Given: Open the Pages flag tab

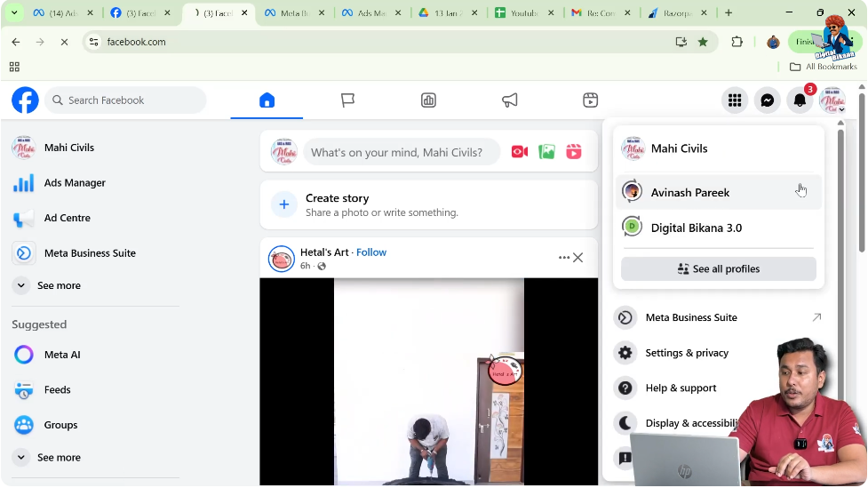Looking at the screenshot, I should pos(347,100).
